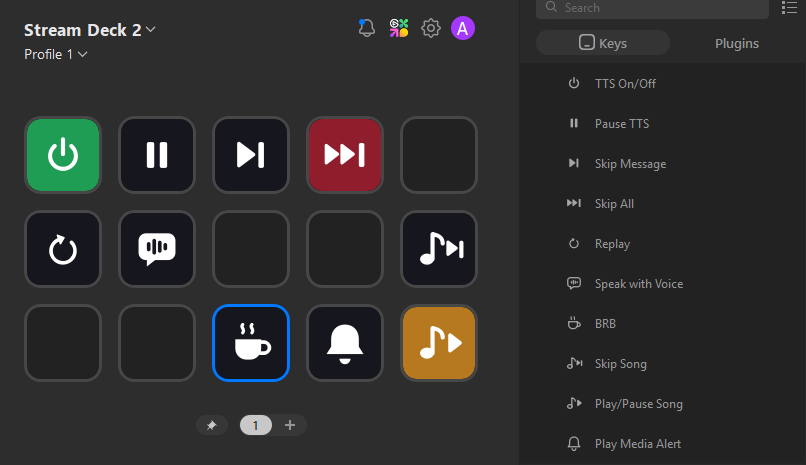806x465 pixels.
Task: Select the Skip Message key on the grid
Action: click(x=251, y=155)
